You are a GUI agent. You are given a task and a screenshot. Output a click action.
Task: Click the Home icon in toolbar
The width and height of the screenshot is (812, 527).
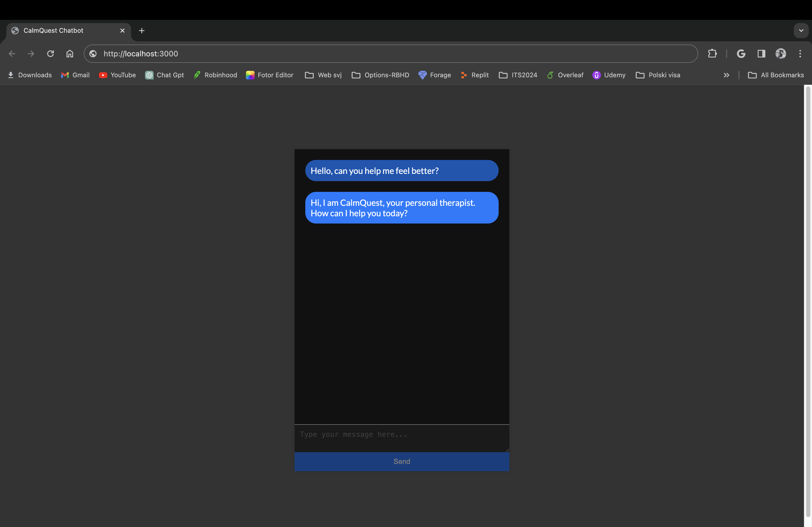70,53
